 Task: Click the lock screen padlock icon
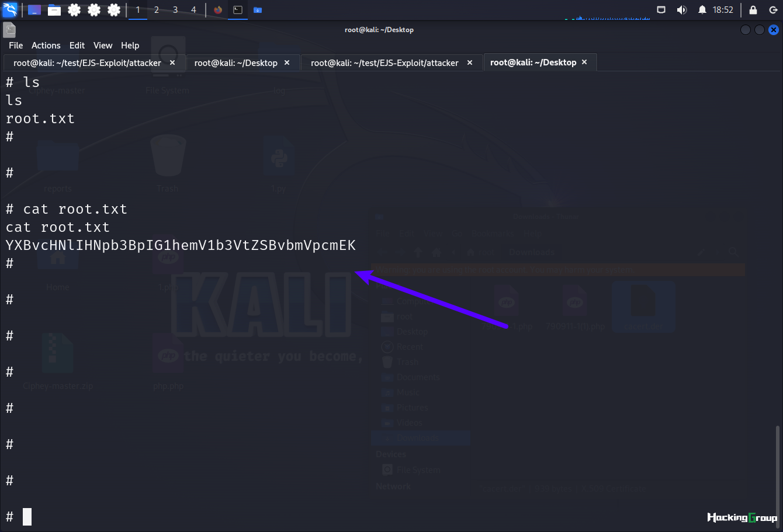tap(753, 10)
